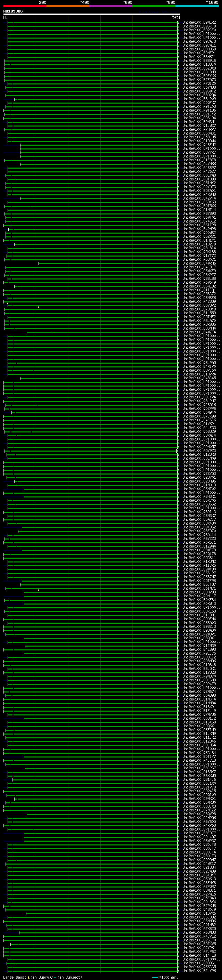Image resolution: width=222 pixels, height=980 pixels.
Task: Click hit label UniRef100_A5F843
Action: (x=199, y=898)
